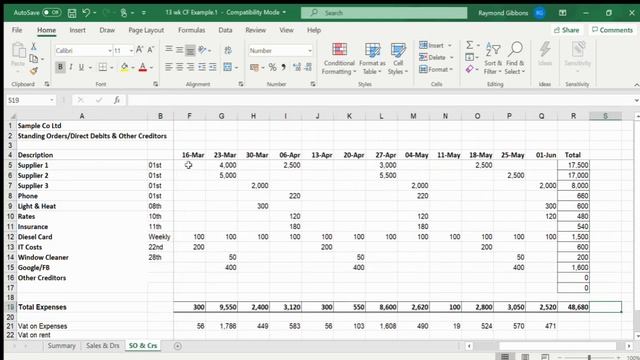Click the Paste clipboard icon
The width and height of the screenshot is (640, 360).
click(x=18, y=51)
